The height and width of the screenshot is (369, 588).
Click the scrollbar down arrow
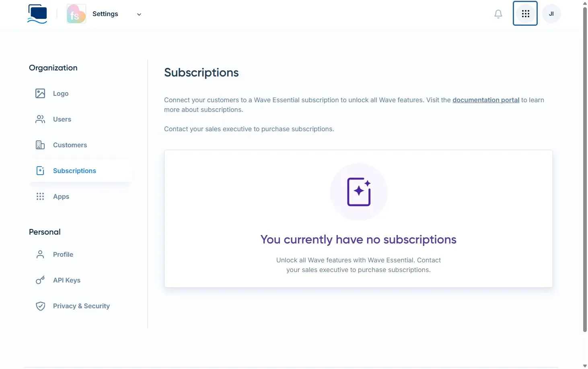point(585,366)
